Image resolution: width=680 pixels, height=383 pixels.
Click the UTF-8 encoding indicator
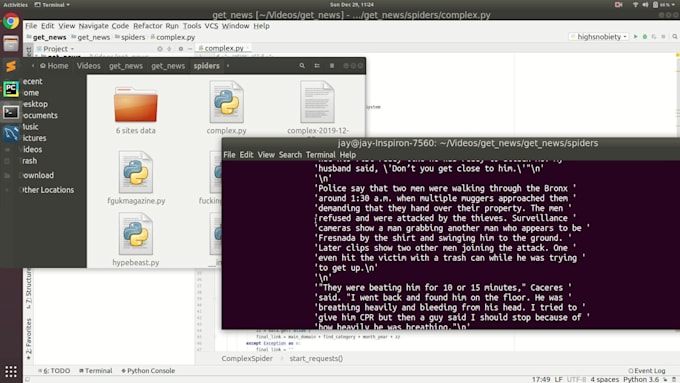point(576,380)
